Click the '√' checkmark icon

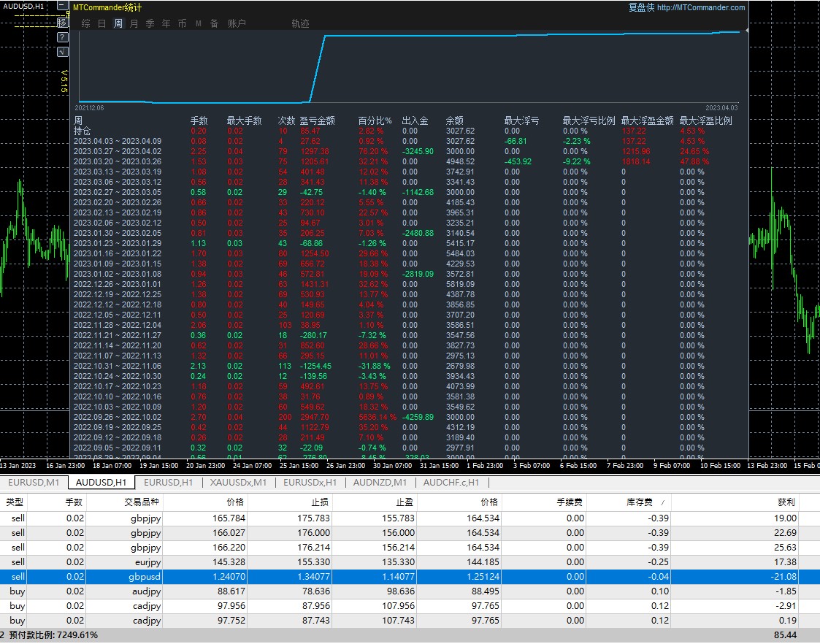(x=62, y=52)
